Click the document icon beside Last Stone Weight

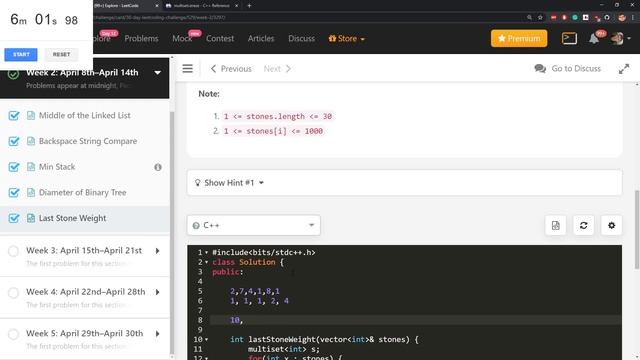pos(31,218)
